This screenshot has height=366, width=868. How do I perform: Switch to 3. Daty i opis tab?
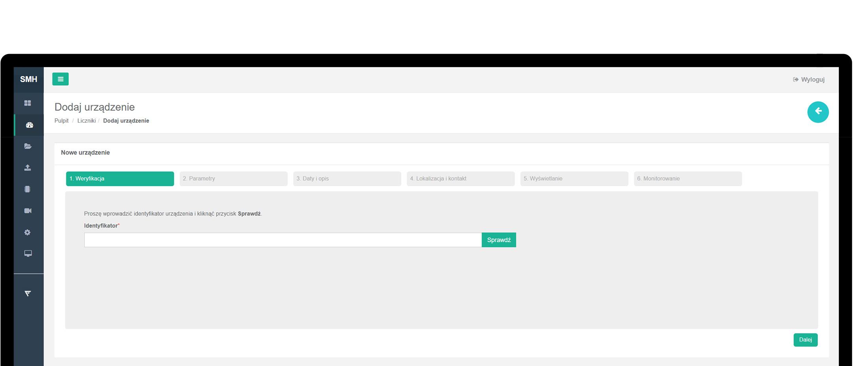coord(347,179)
